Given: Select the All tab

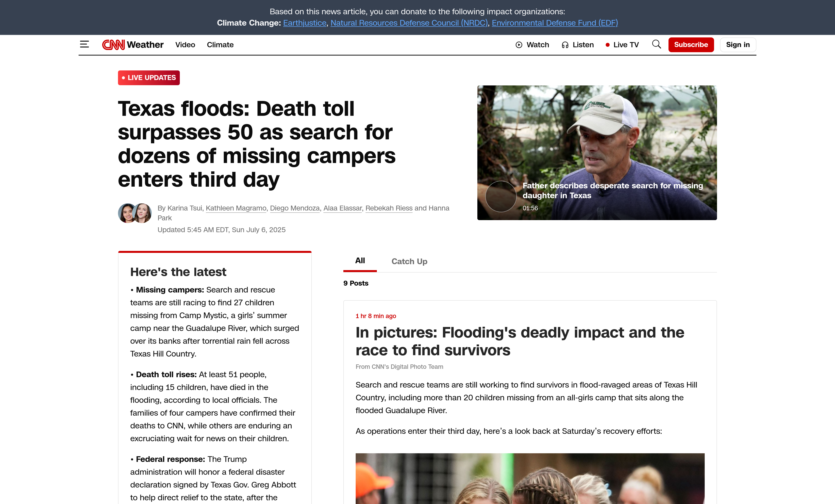Looking at the screenshot, I should tap(360, 260).
